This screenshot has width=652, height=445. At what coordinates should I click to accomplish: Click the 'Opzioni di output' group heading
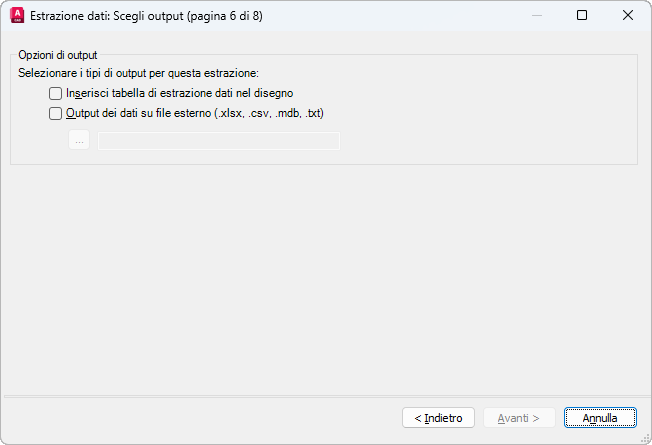click(57, 55)
